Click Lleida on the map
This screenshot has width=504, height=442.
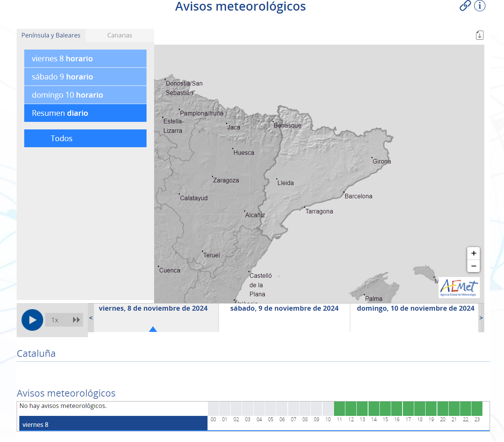(285, 183)
